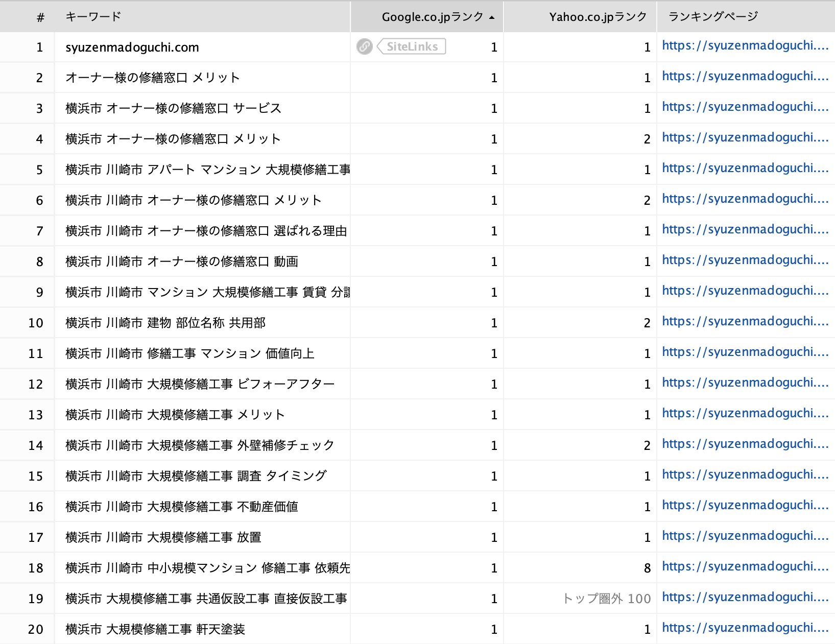The height and width of the screenshot is (644, 835).
Task: Sort by Google.co.jpランク column header
Action: (x=427, y=16)
